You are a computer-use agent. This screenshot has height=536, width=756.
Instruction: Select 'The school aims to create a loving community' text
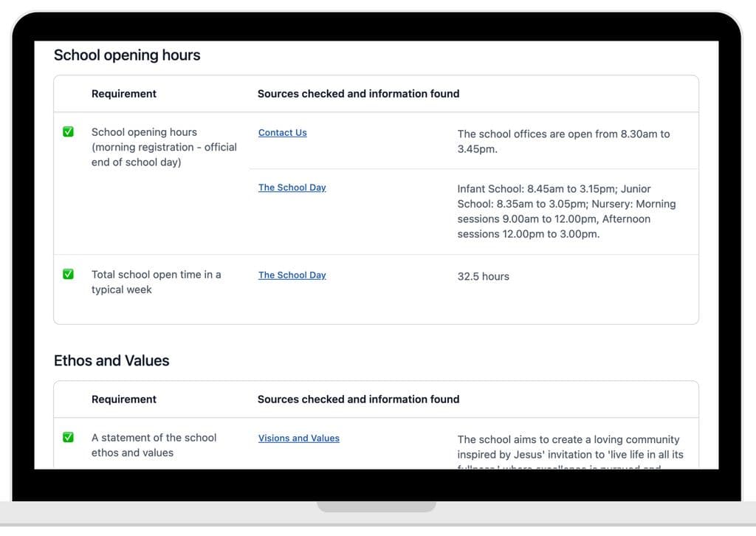[x=568, y=439]
